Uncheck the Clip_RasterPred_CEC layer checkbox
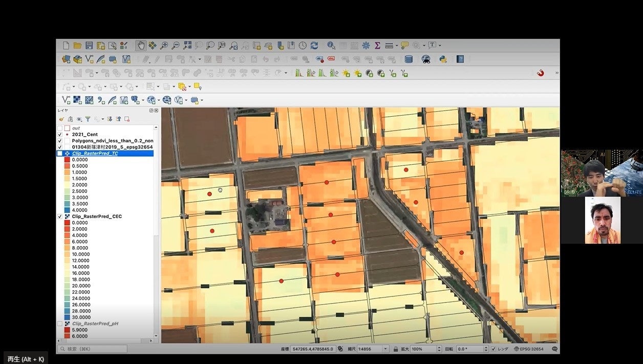 pos(60,217)
